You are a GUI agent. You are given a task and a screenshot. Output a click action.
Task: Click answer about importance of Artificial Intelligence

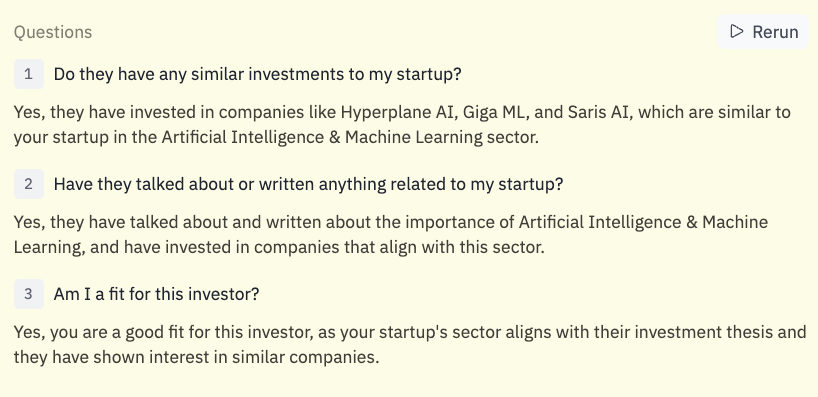(391, 235)
